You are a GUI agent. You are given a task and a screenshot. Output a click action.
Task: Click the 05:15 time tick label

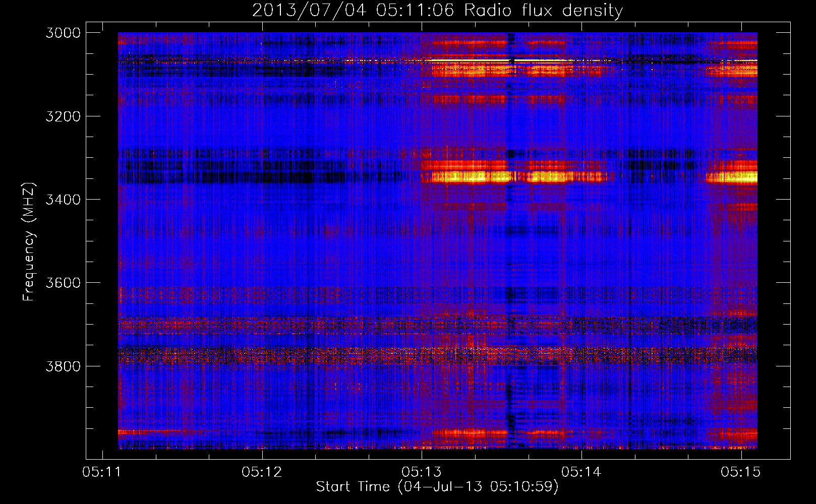(741, 472)
